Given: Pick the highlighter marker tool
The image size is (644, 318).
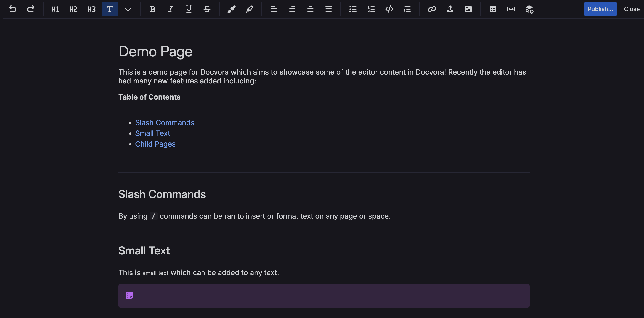Looking at the screenshot, I should click(250, 9).
